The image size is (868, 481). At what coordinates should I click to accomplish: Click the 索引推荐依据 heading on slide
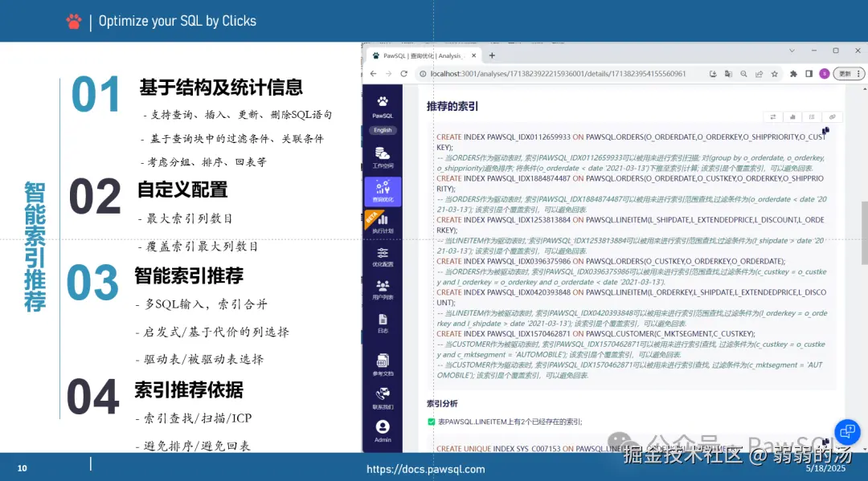pyautogui.click(x=189, y=389)
